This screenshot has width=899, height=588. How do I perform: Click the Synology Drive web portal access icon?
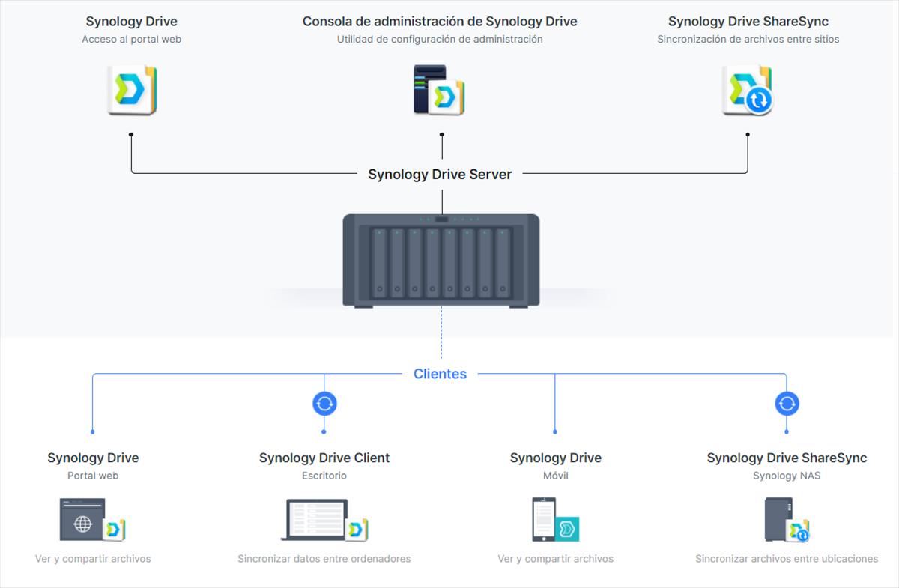(132, 91)
